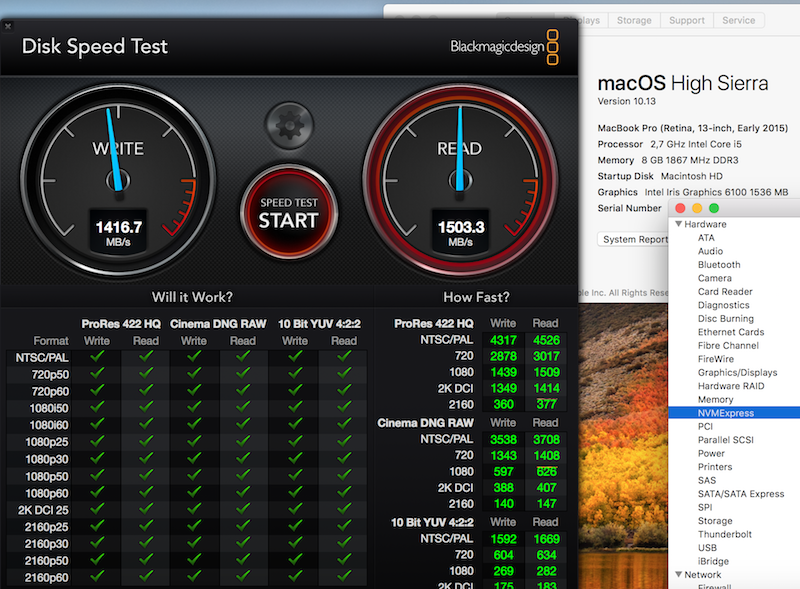This screenshot has width=800, height=589.
Task: Select Card Reader in the hardware list
Action: (725, 291)
